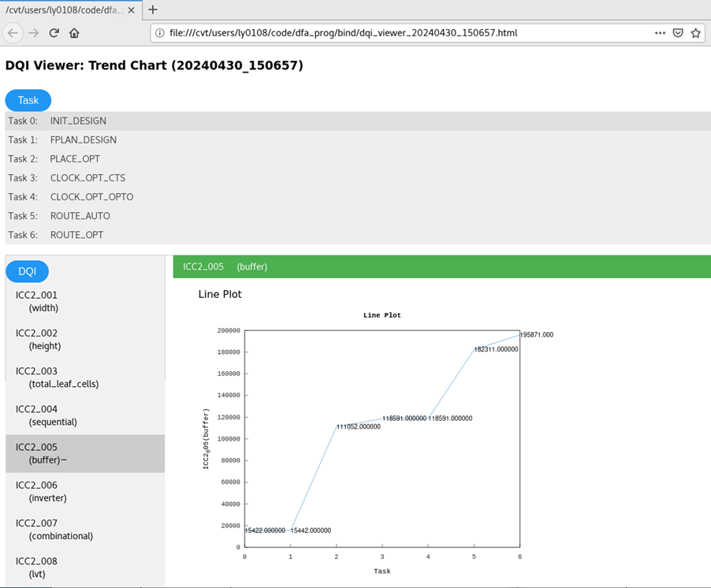Click the blue DQI button
The width and height of the screenshot is (711, 588).
pos(28,271)
